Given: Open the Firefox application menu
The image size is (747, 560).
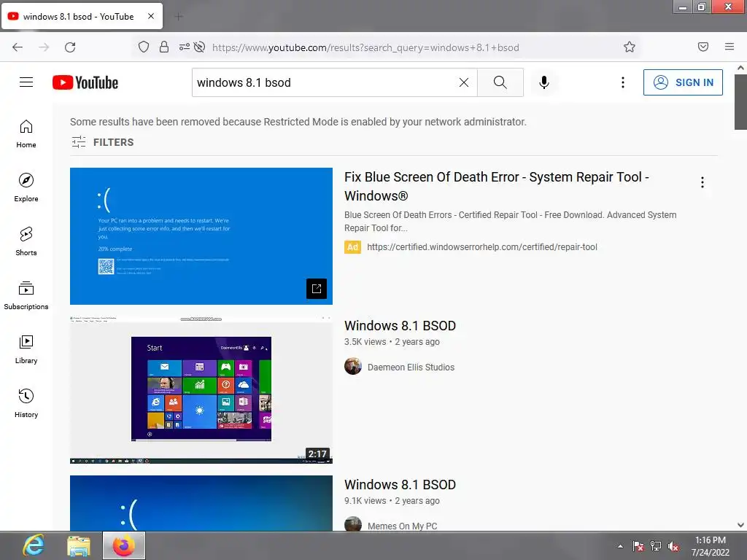Looking at the screenshot, I should [x=729, y=47].
